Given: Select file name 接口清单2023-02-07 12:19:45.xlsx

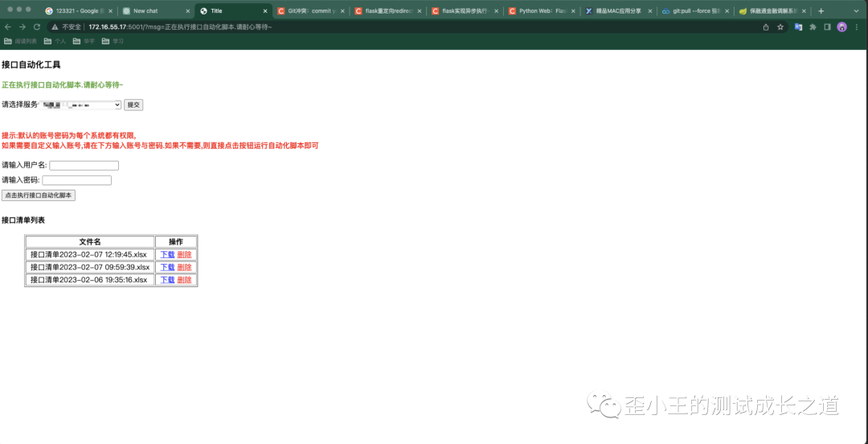Looking at the screenshot, I should pyautogui.click(x=88, y=254).
